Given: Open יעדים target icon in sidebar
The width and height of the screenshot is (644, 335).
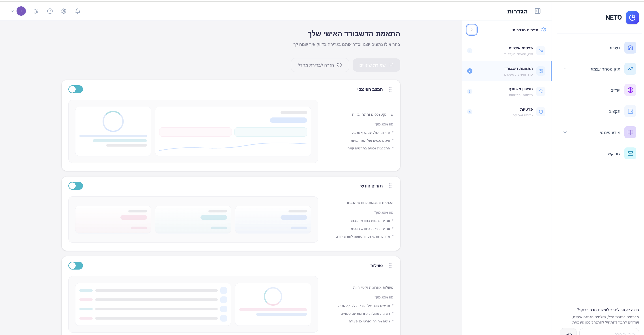Looking at the screenshot, I should [630, 90].
